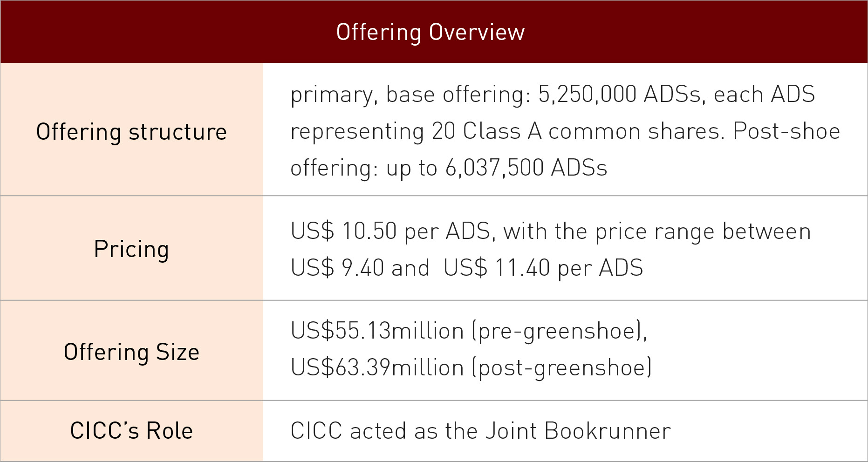
Task: Click the 'US$ 9.40' lower price bound
Action: click(337, 268)
